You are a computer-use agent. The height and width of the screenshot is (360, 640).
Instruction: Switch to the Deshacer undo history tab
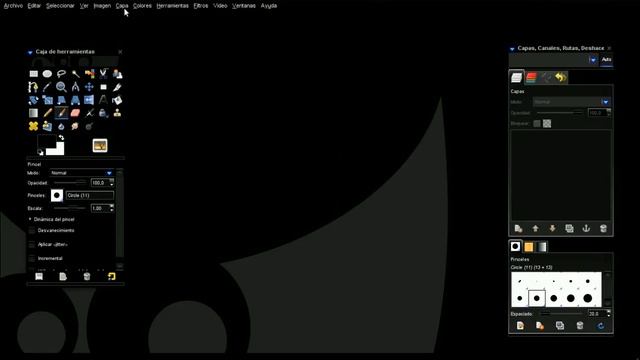click(561, 77)
